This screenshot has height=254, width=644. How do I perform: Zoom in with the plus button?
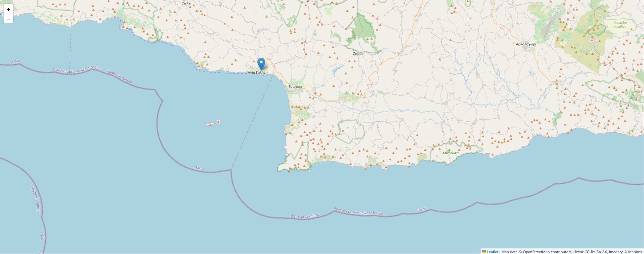pyautogui.click(x=8, y=9)
